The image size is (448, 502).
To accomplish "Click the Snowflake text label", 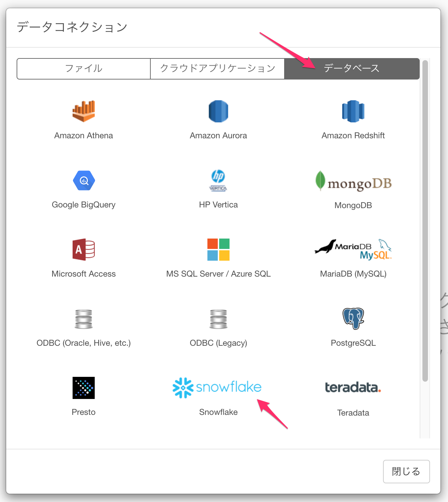I will (x=218, y=412).
